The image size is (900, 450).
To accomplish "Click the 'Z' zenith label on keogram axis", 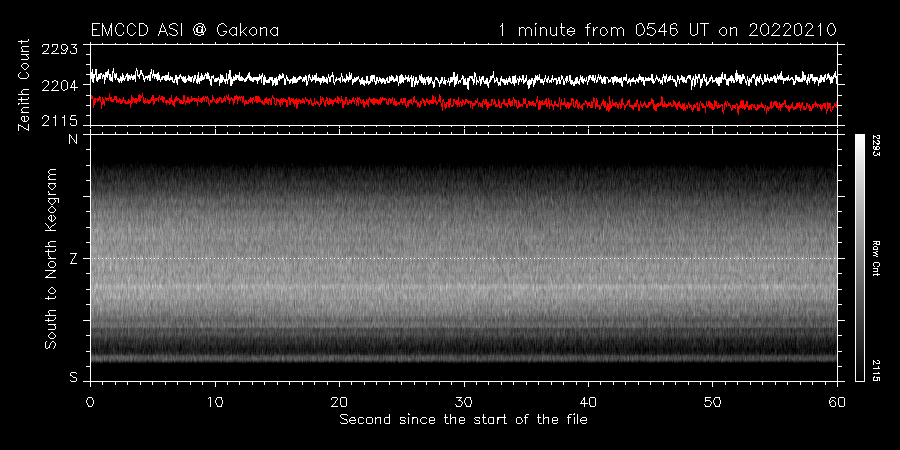I will coord(72,259).
